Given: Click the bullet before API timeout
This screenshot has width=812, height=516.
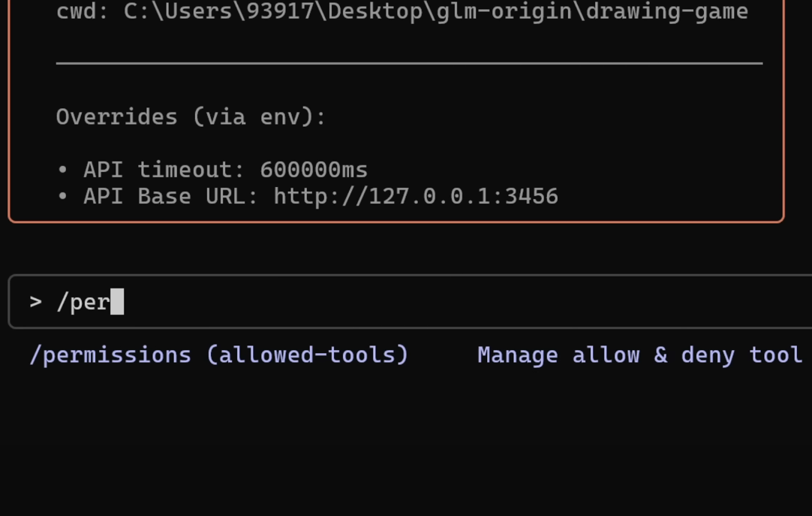Looking at the screenshot, I should [62, 170].
